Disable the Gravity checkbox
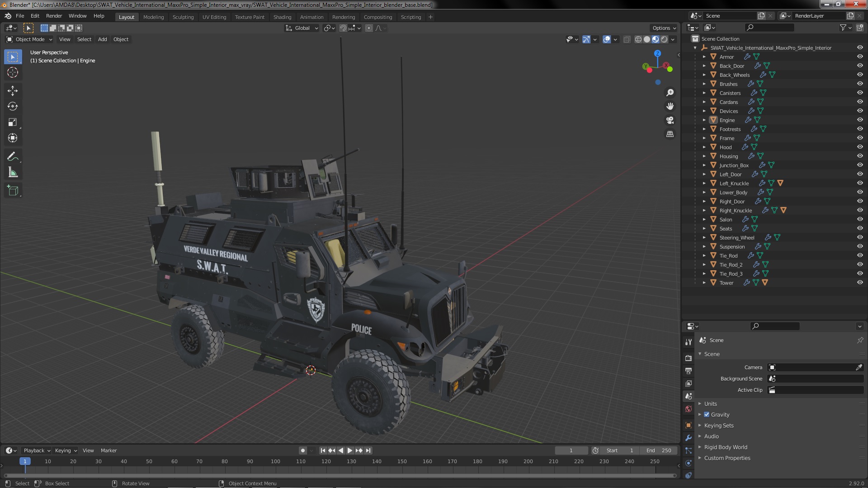The width and height of the screenshot is (868, 488). [707, 414]
